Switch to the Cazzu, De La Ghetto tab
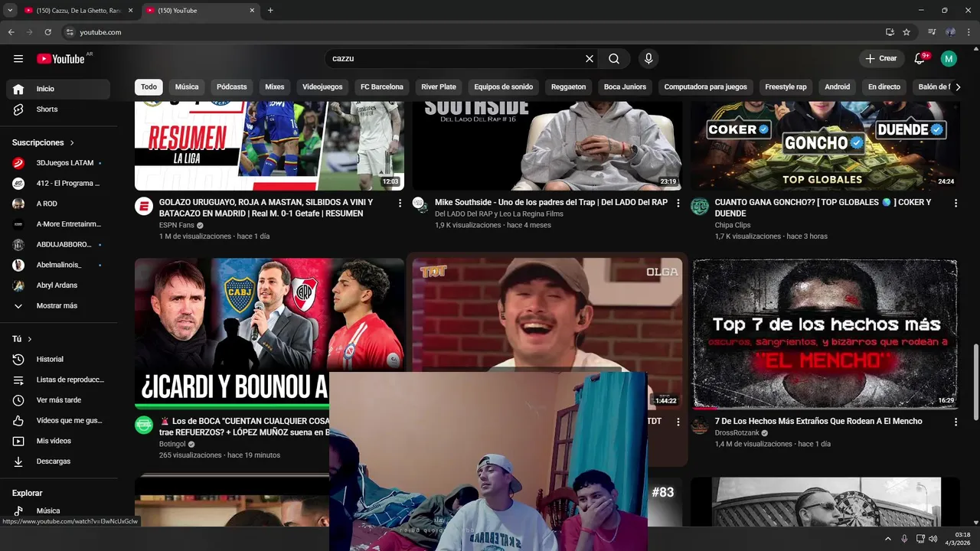 click(78, 11)
